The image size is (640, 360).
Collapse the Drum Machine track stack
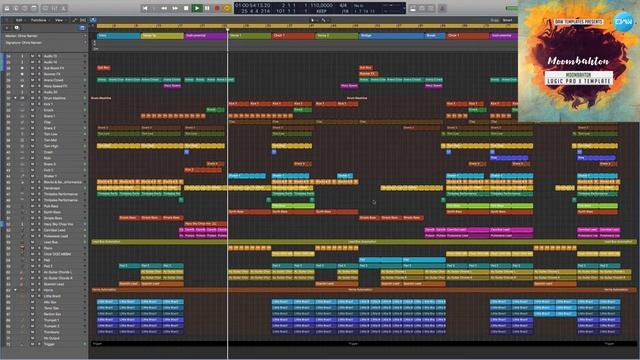16,98
